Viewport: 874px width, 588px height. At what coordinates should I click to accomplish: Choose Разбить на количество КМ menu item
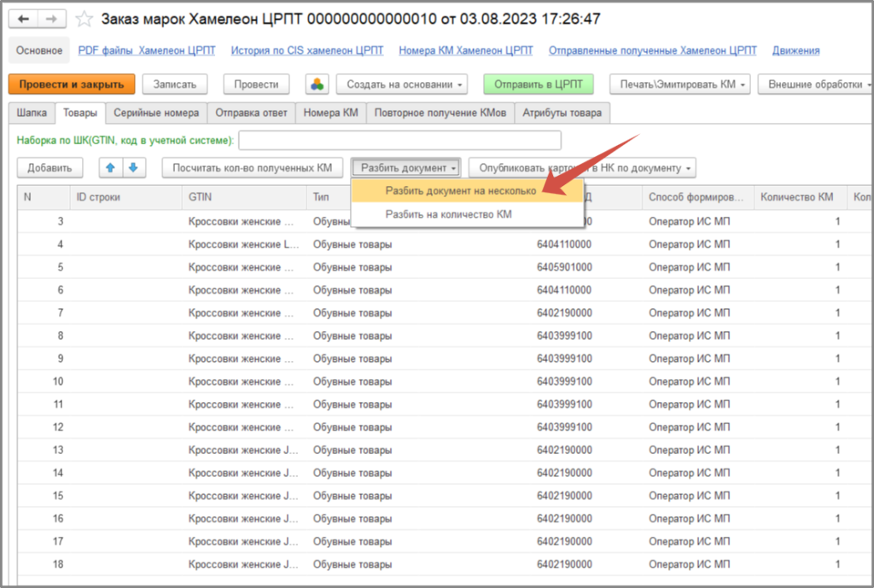pyautogui.click(x=467, y=214)
